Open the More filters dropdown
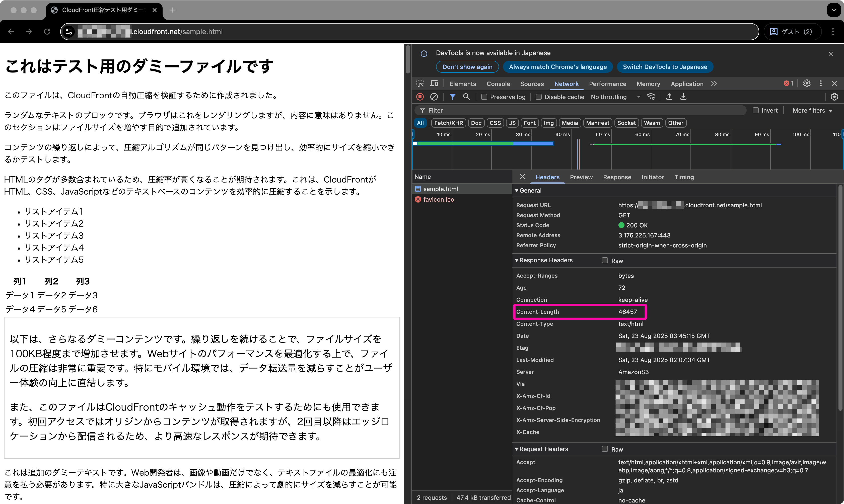This screenshot has width=844, height=504. tap(812, 110)
